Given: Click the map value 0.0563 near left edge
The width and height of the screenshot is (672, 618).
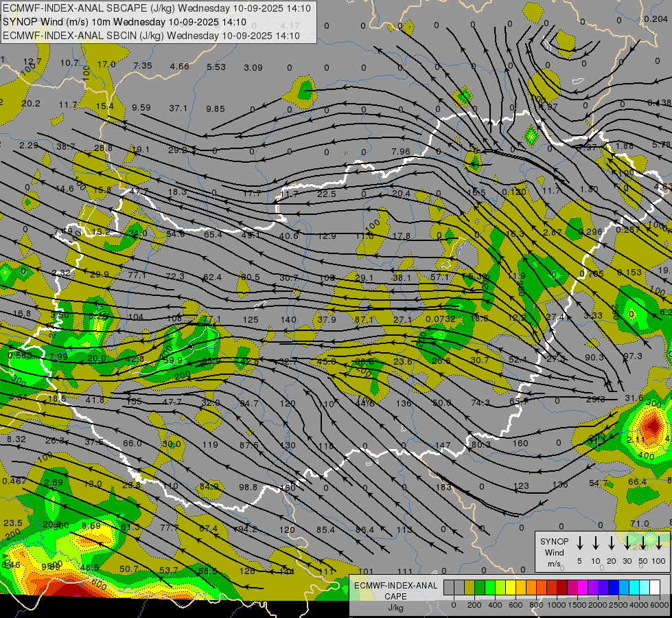Looking at the screenshot, I should pos(19,355).
